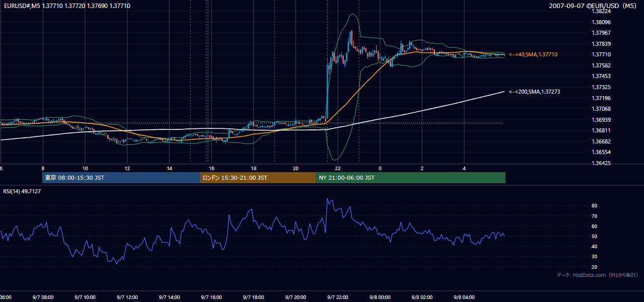Click the 40 SMA 1.37710 label
644x302 pixels.
point(533,54)
